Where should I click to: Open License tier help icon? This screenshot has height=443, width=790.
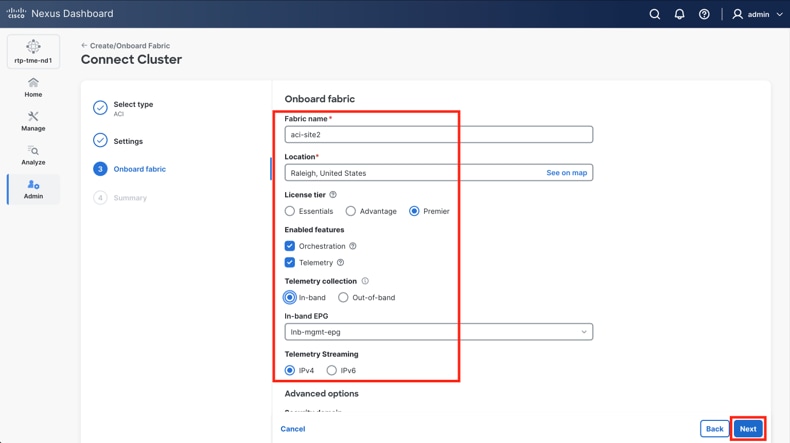click(333, 195)
